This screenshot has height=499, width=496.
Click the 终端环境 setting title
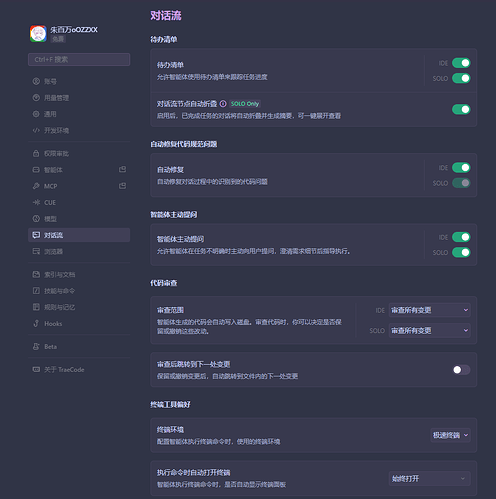(170, 429)
